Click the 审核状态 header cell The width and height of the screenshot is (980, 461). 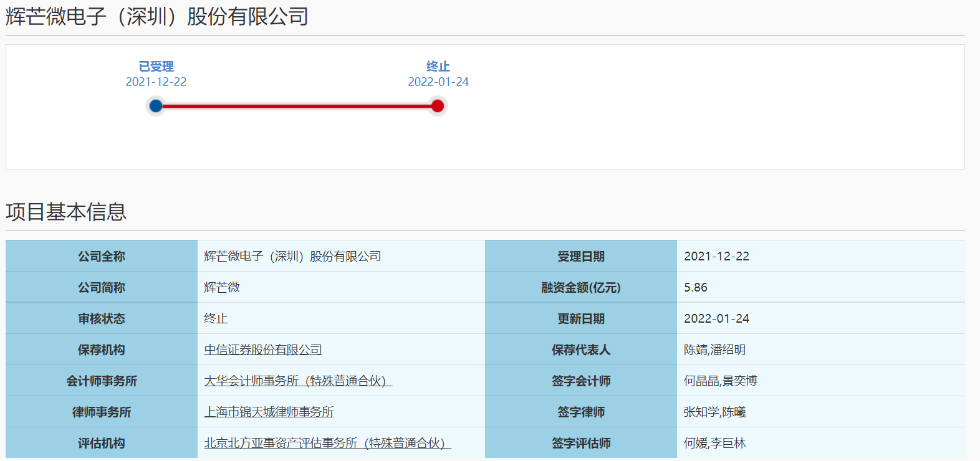click(102, 318)
